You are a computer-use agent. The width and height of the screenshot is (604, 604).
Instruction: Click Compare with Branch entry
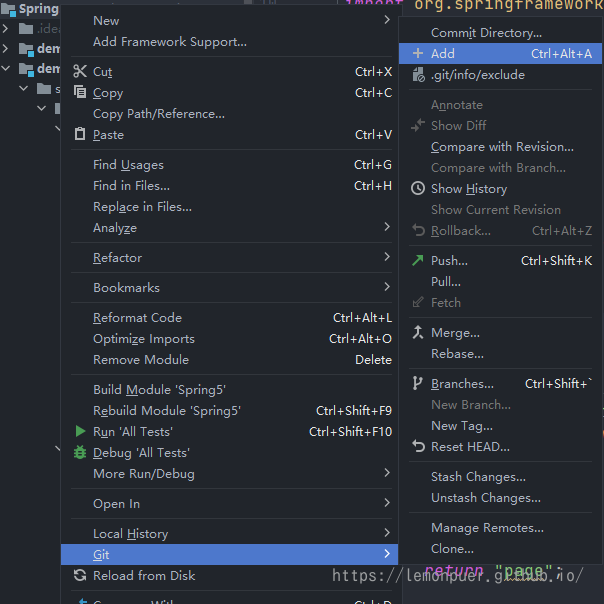tap(500, 168)
